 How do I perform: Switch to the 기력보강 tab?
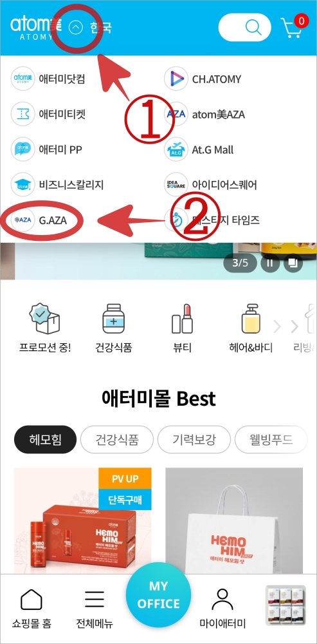click(x=194, y=439)
